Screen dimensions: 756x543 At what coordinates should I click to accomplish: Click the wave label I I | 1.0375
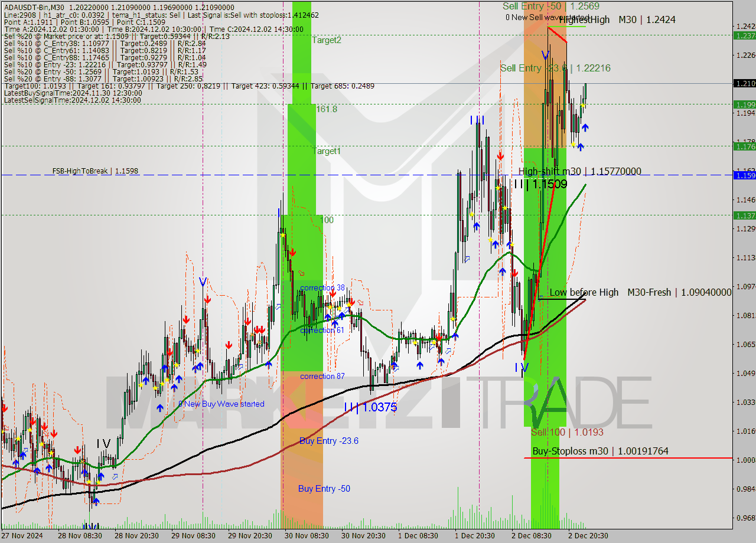click(x=370, y=407)
